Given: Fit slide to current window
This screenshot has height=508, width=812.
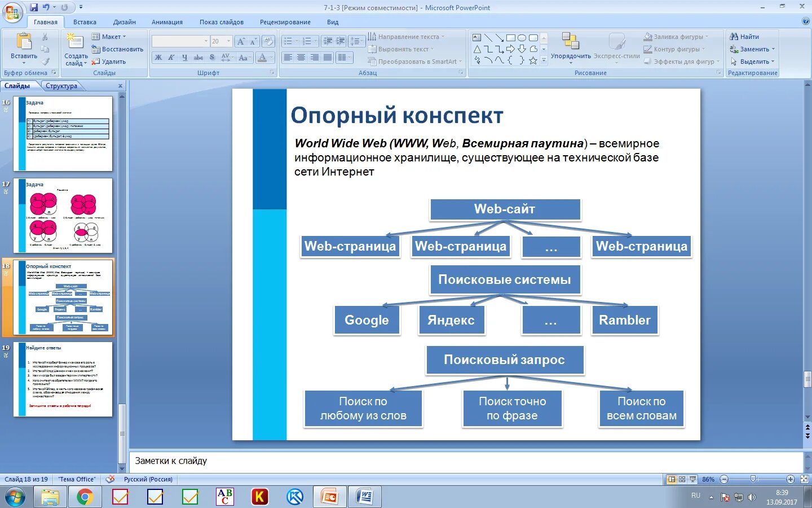Looking at the screenshot, I should pyautogui.click(x=805, y=479).
